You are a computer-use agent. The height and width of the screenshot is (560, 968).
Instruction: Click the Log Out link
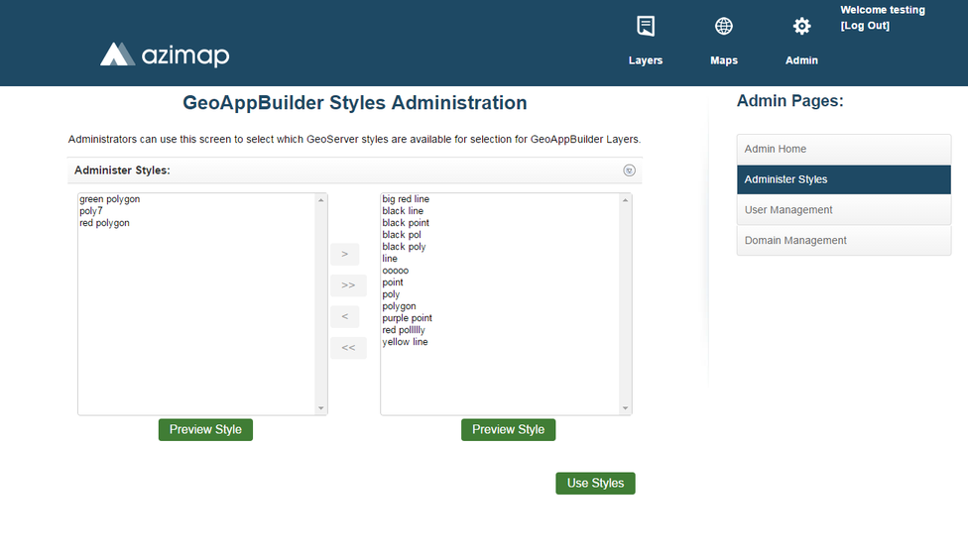[865, 26]
